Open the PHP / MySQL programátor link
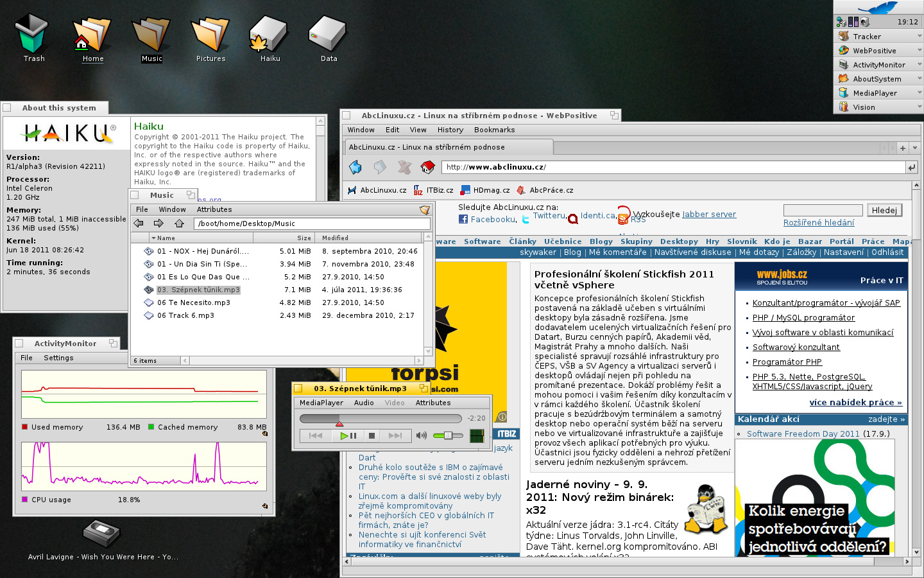Image resolution: width=924 pixels, height=578 pixels. [803, 318]
